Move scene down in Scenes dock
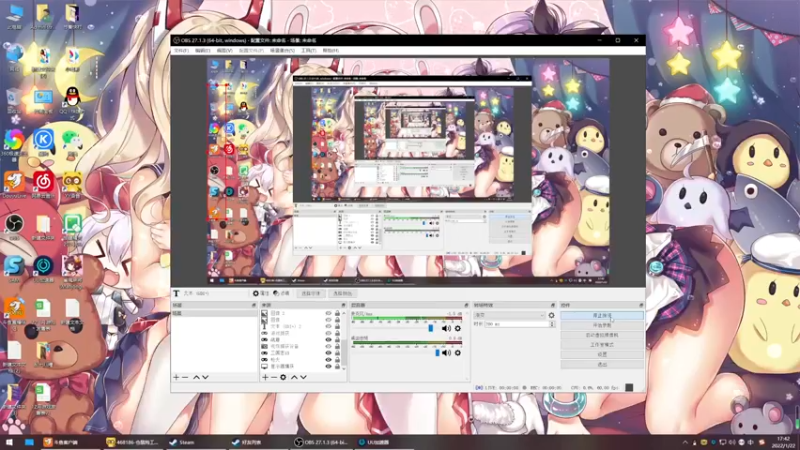Screen dimensions: 800x450 click(x=205, y=377)
